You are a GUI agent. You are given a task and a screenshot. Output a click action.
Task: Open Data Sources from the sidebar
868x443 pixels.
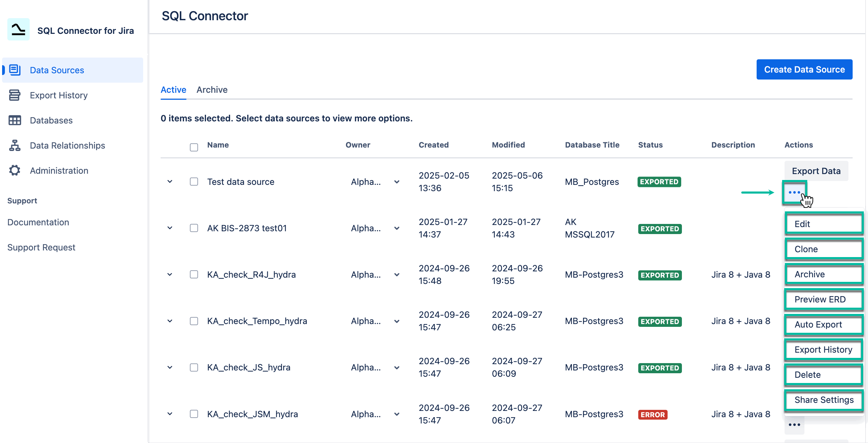tap(57, 70)
